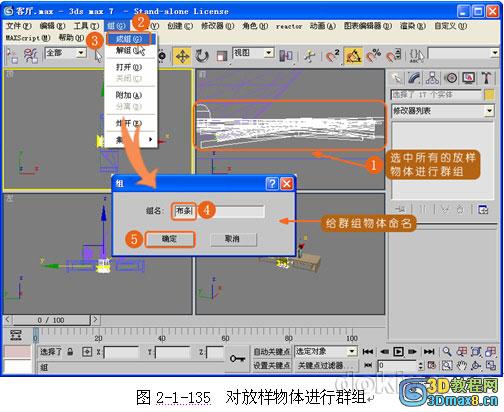
Task: Open the 工具 menu
Action: [x=86, y=26]
